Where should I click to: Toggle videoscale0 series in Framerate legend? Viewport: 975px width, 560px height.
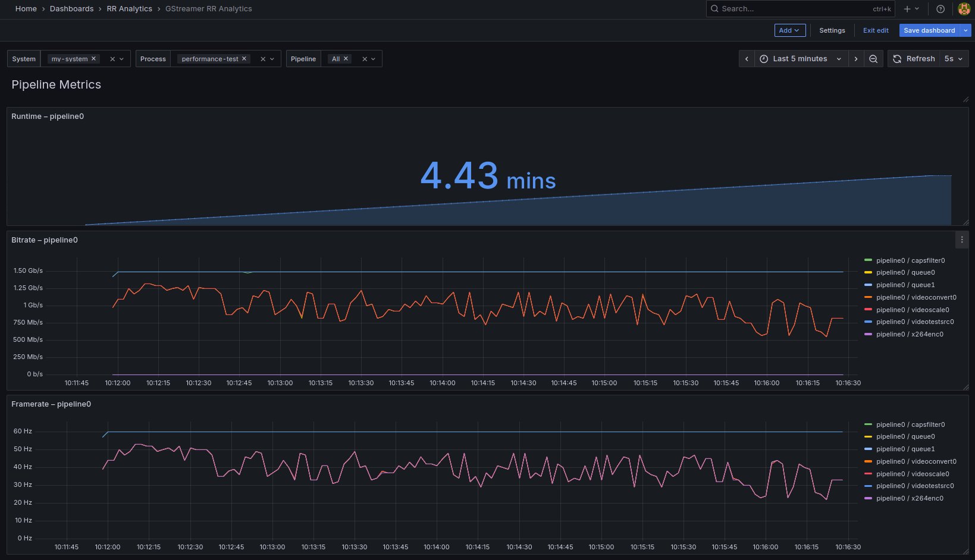click(x=913, y=474)
